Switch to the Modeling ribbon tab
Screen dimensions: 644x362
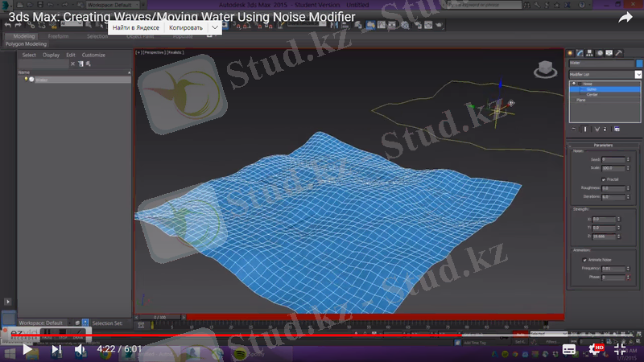(24, 36)
